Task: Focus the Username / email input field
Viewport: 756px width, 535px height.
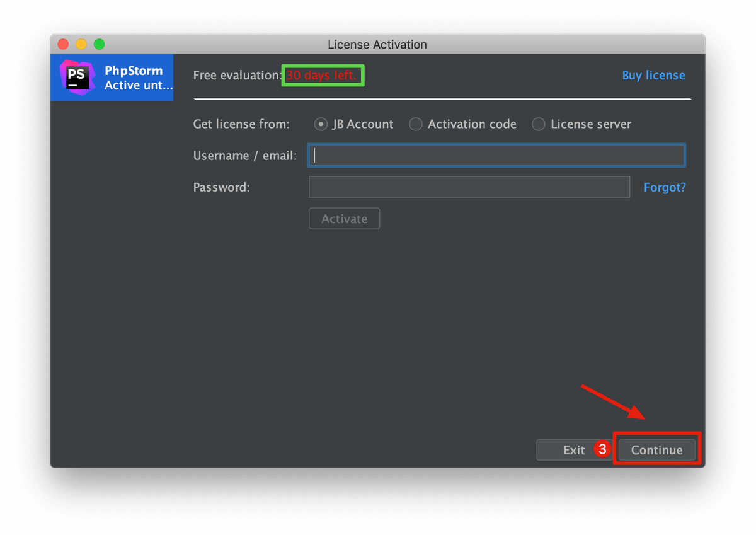Action: pyautogui.click(x=496, y=156)
